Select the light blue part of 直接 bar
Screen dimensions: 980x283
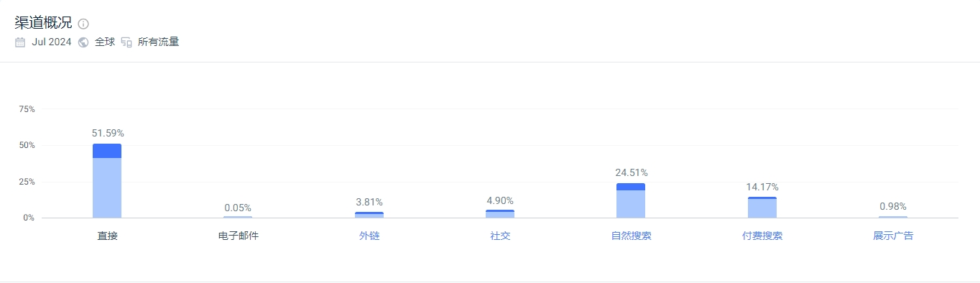107,187
